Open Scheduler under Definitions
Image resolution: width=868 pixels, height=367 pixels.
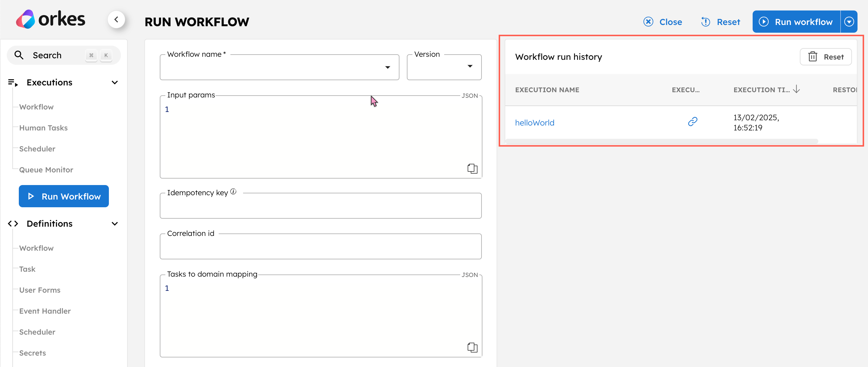tap(37, 332)
